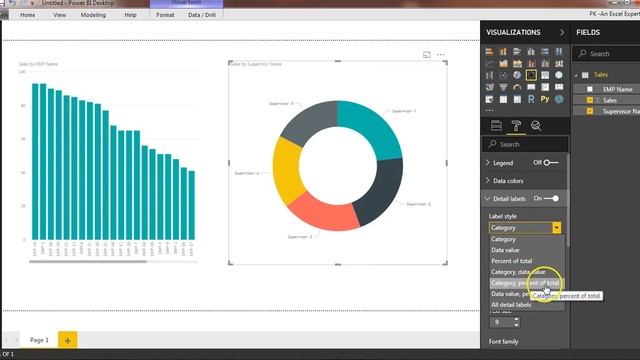Screen dimensions: 640x360
Task: Select the KPI visual
Action: pyautogui.click(x=559, y=87)
